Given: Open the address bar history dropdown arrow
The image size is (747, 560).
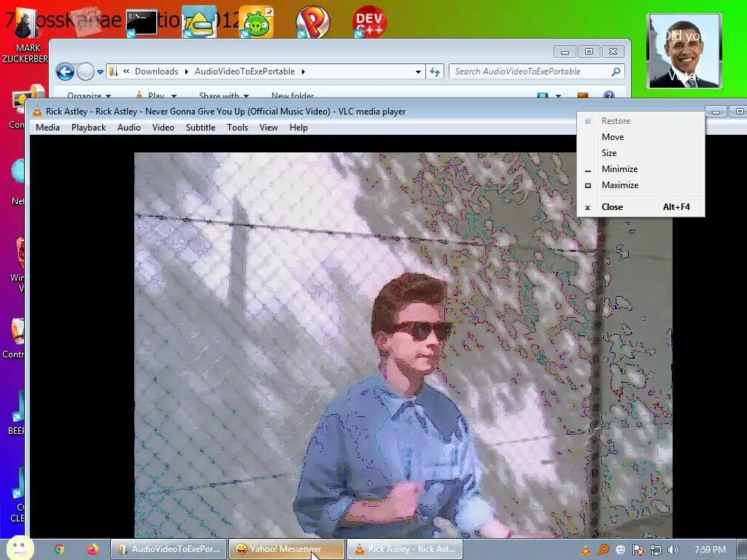Looking at the screenshot, I should (x=418, y=72).
